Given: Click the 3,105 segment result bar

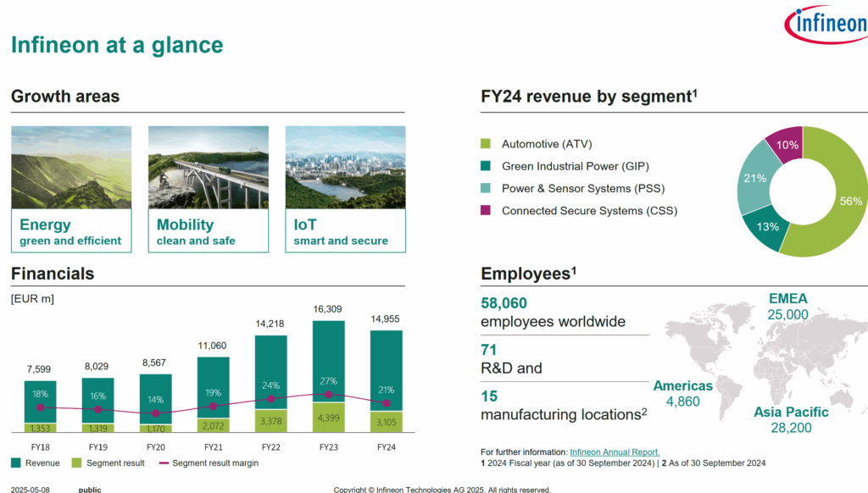Looking at the screenshot, I should click(386, 422).
